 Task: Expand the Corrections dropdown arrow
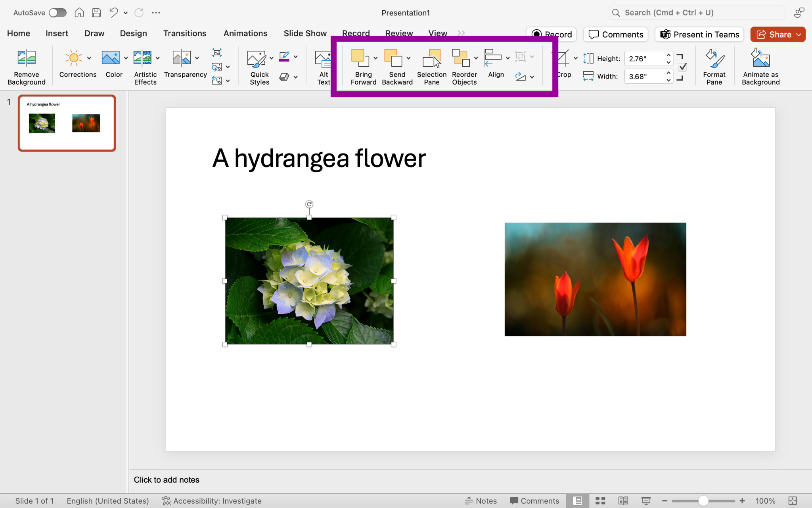[89, 58]
